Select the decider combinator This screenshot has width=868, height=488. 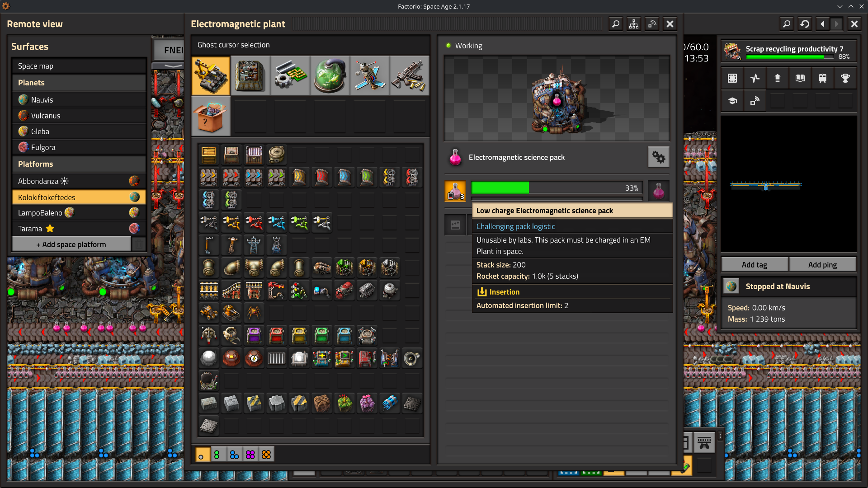344,358
